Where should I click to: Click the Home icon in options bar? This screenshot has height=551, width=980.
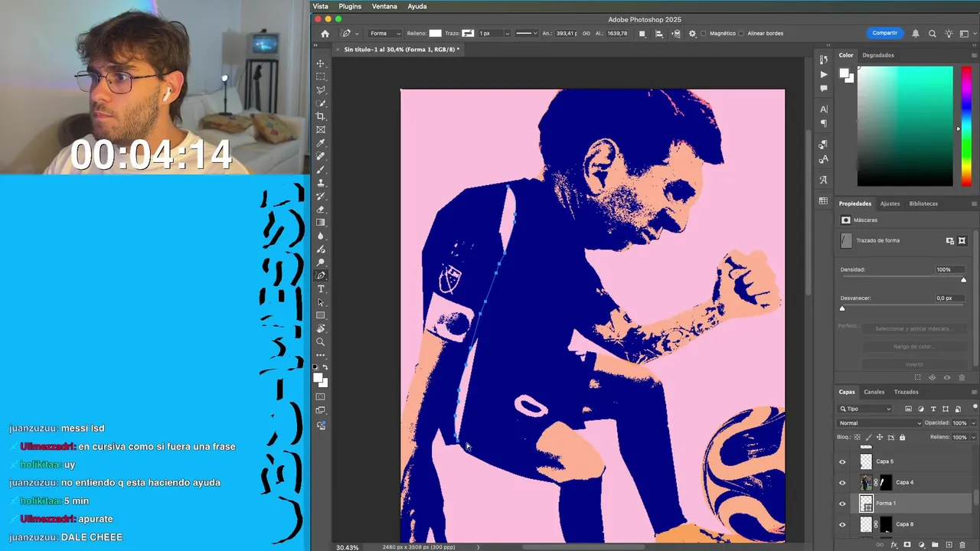pyautogui.click(x=325, y=34)
